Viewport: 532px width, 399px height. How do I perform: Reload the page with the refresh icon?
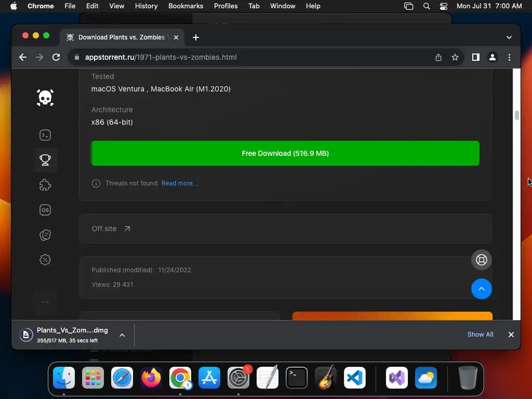pyautogui.click(x=56, y=57)
